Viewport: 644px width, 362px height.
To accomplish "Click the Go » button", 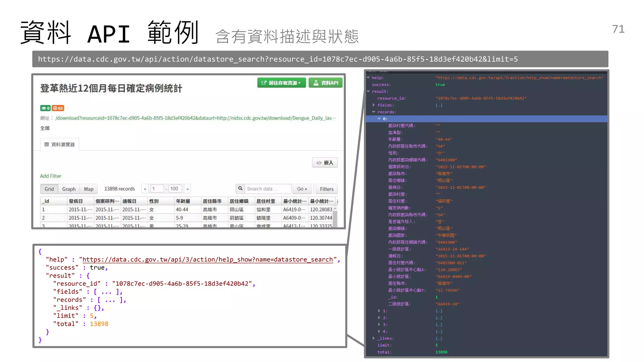I will 302,189.
